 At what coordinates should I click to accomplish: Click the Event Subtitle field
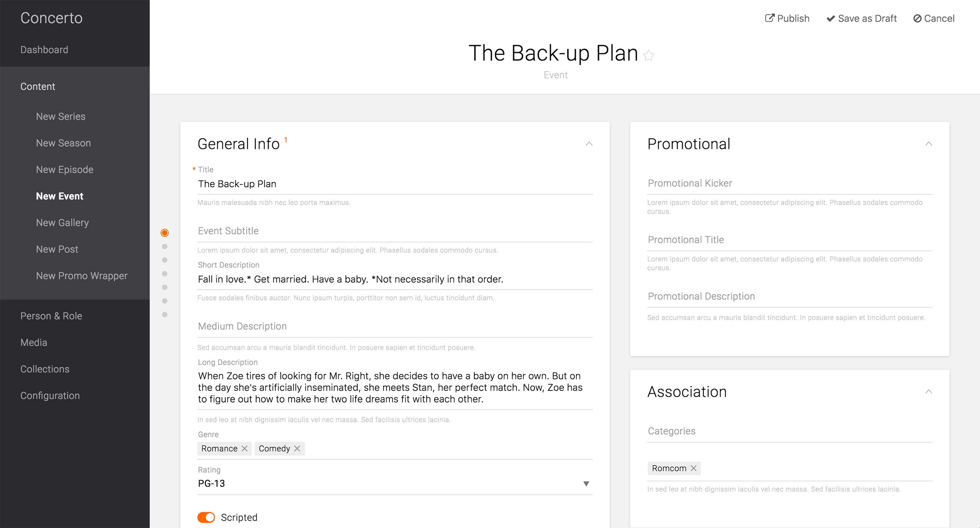[394, 231]
